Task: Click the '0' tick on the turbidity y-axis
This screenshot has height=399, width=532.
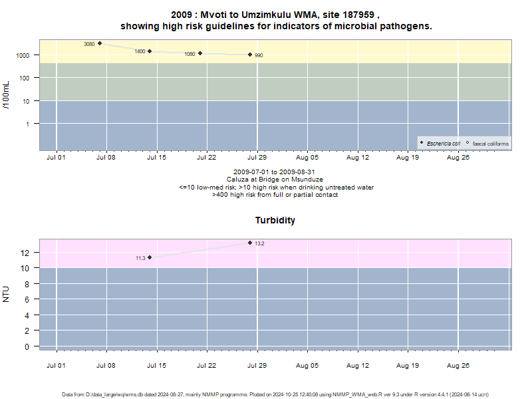Action: [27, 346]
